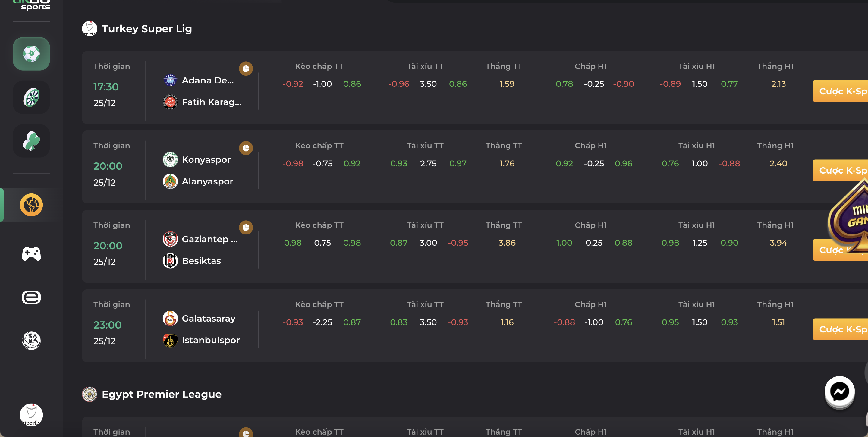Click the clock icon on Gaziantep match
This screenshot has width=868, height=437.
(x=246, y=228)
